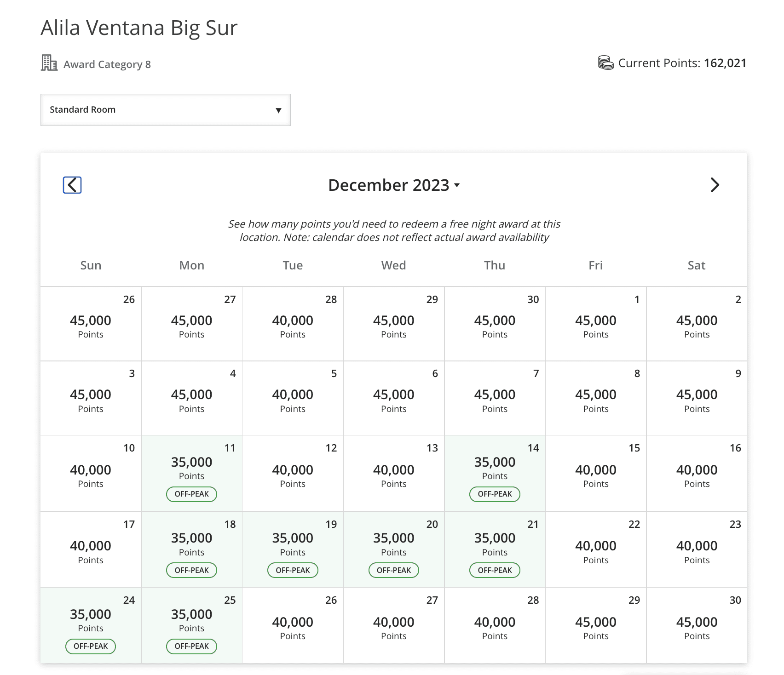784x675 pixels.
Task: Click the Alila Ventana Big Sur heading
Action: coord(139,28)
